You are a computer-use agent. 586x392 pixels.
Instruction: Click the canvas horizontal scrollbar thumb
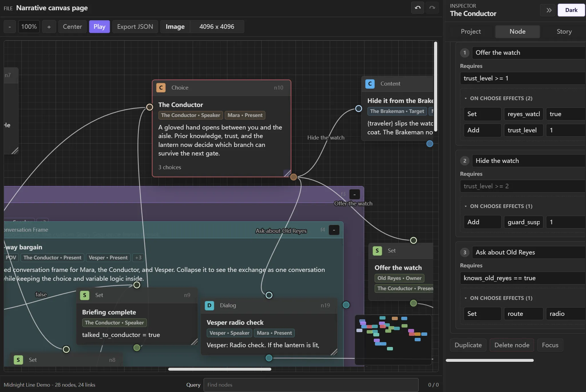[219, 369]
